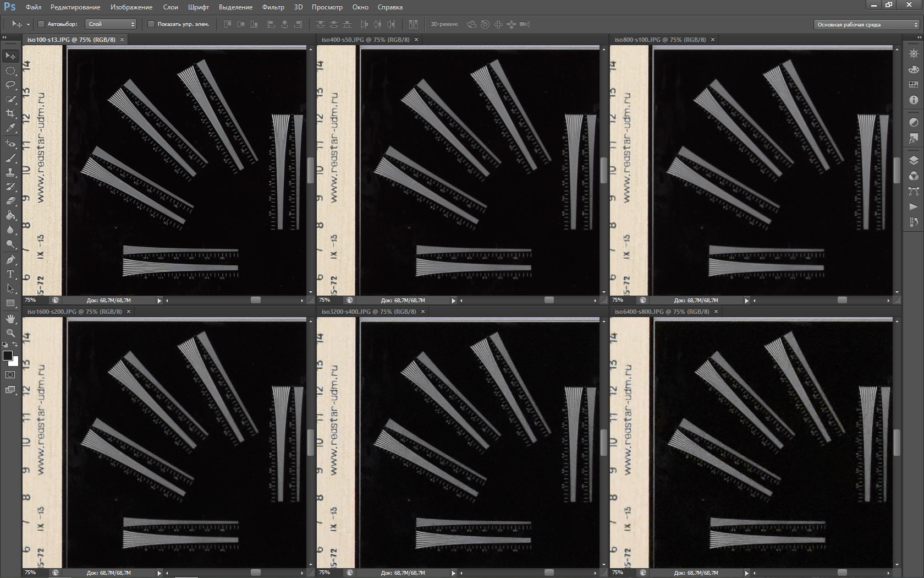Open the Окно menu
Viewport: 924px width, 578px height.
pyautogui.click(x=360, y=7)
